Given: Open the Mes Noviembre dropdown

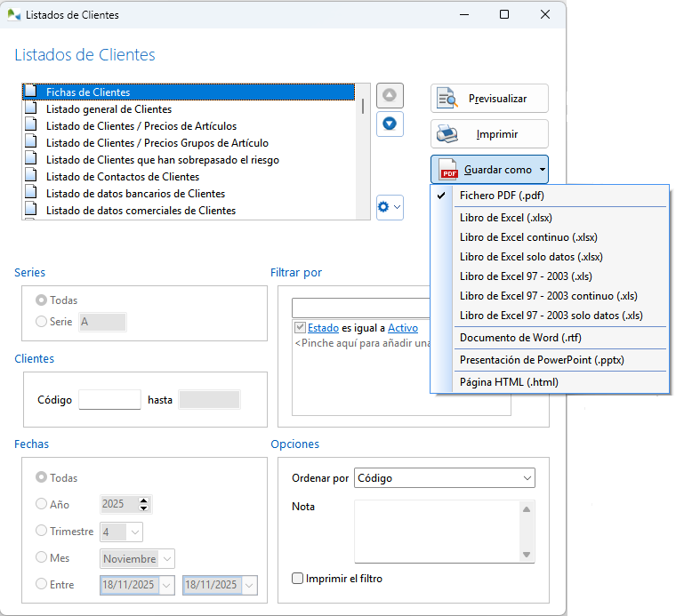Looking at the screenshot, I should (x=138, y=558).
